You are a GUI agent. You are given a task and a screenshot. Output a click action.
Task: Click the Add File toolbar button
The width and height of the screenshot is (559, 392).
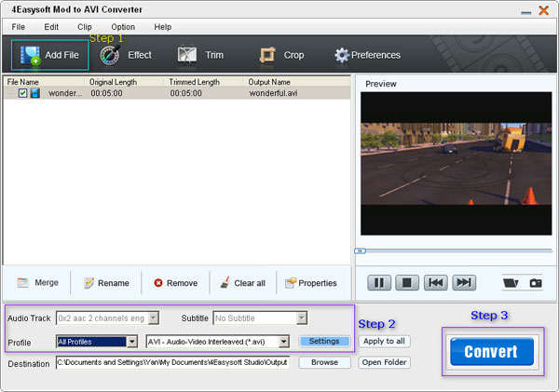pyautogui.click(x=49, y=55)
